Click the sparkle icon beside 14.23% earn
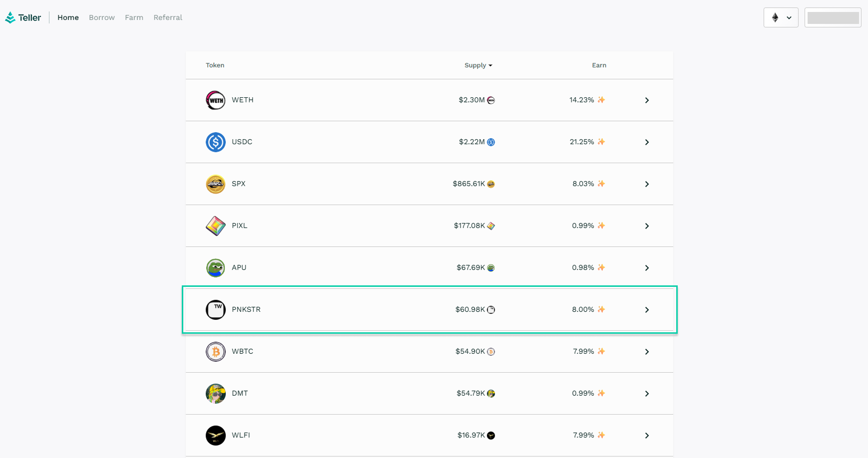 (601, 100)
